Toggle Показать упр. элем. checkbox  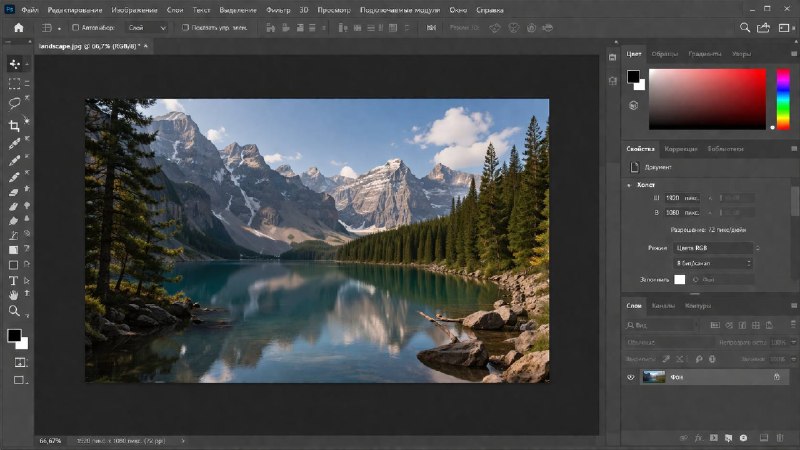click(x=185, y=28)
